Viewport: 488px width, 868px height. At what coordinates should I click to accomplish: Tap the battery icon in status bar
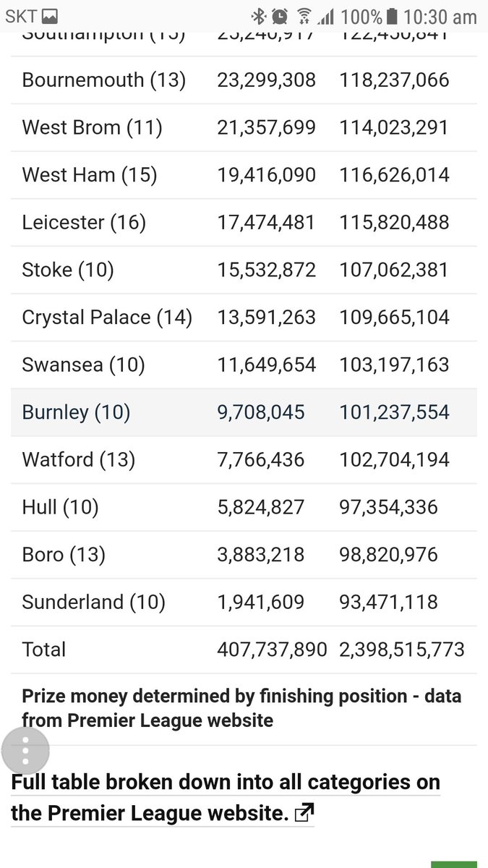[392, 16]
